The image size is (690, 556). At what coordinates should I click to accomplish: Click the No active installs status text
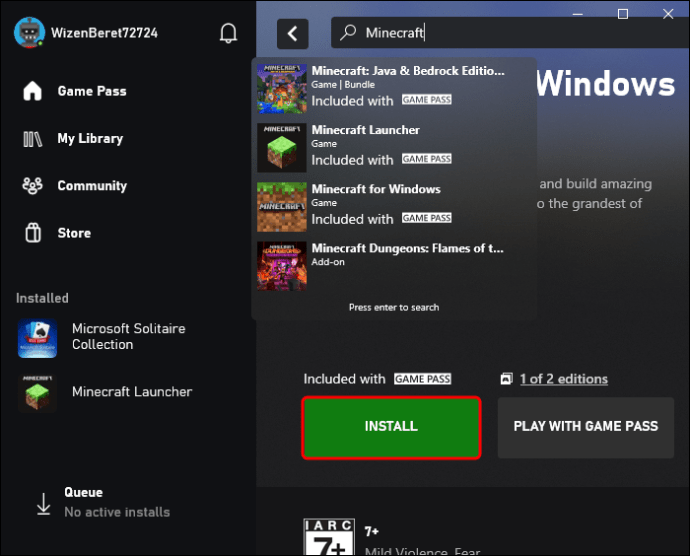pos(117,512)
